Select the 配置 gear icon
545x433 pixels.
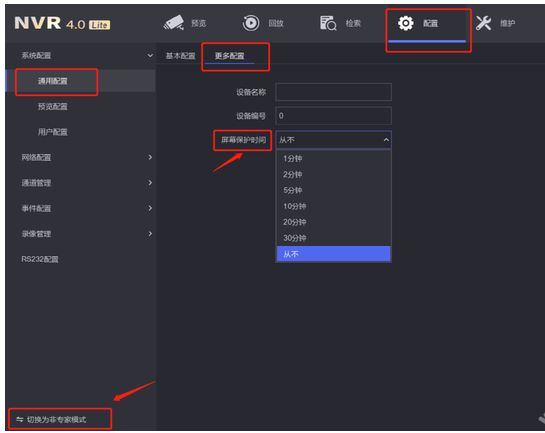[405, 23]
